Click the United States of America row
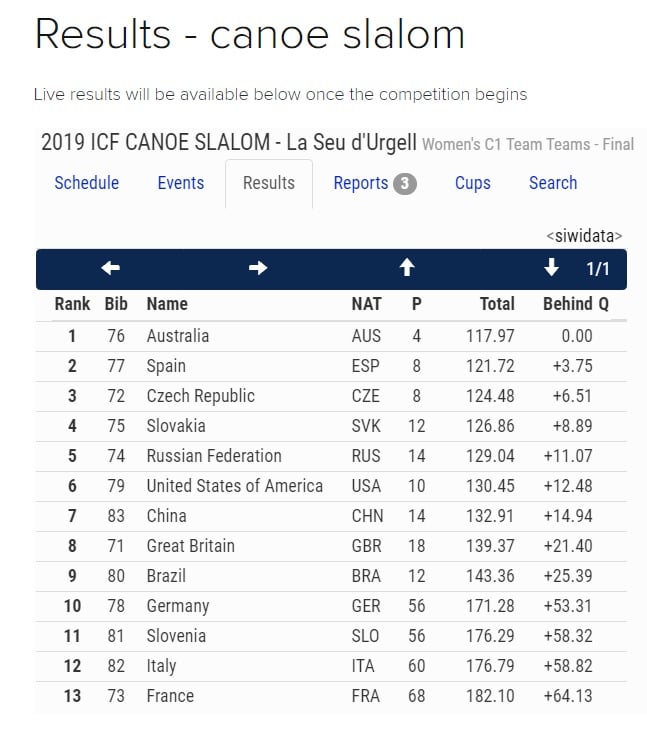 331,486
